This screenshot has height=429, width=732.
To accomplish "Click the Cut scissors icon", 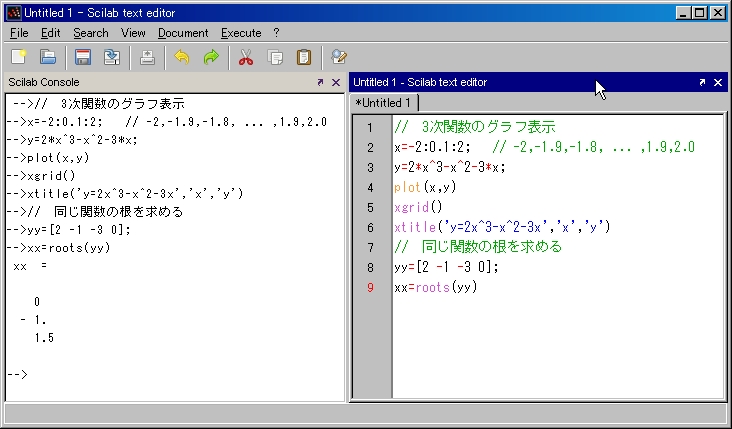I will pos(246,57).
